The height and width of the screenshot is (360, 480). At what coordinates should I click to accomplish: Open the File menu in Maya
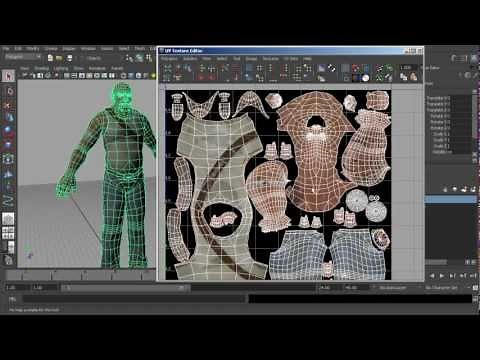7,49
